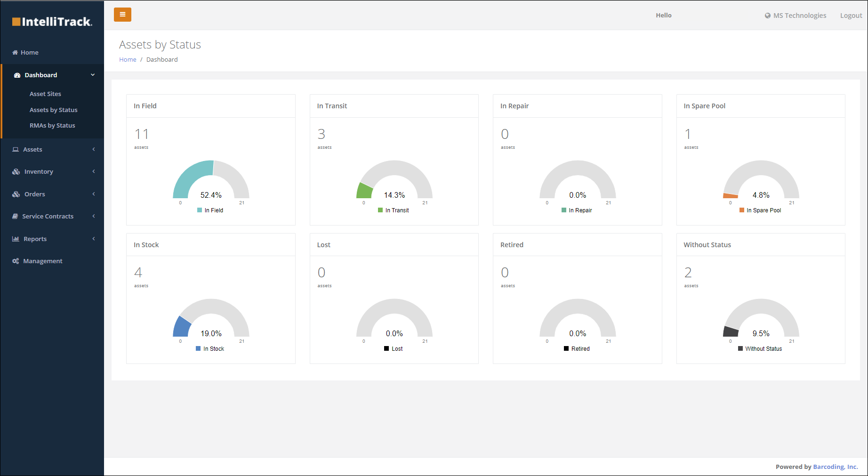868x476 pixels.
Task: Click the Lost card title
Action: tap(323, 245)
